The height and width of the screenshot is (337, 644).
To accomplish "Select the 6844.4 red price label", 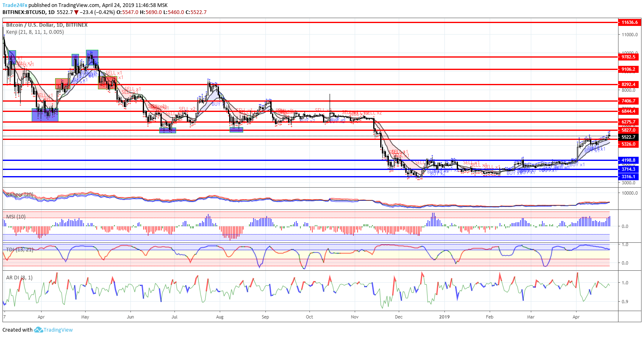I will point(628,111).
